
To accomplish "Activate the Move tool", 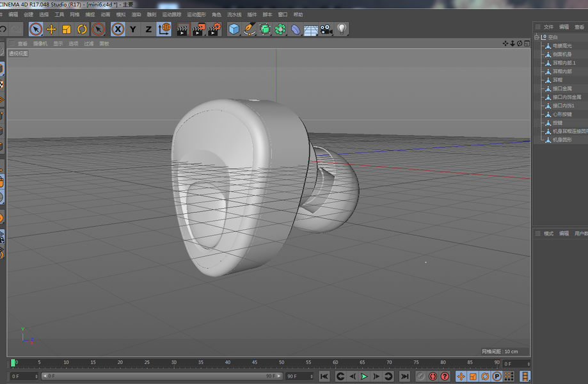I will 51,29.
